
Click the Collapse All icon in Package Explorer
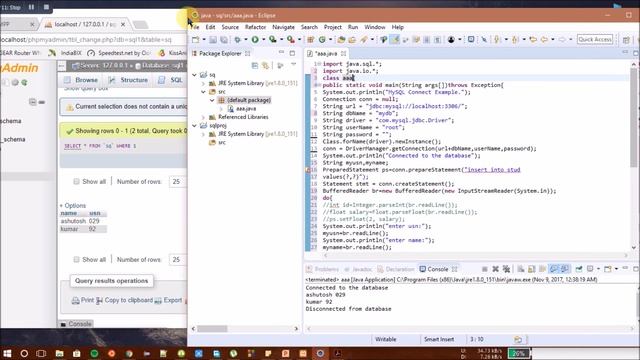[x=255, y=65]
